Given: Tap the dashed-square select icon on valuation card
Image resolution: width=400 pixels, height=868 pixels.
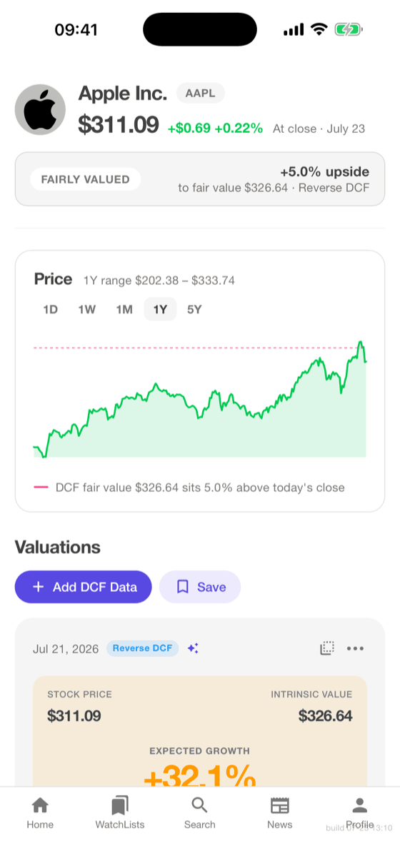Looking at the screenshot, I should click(x=327, y=648).
